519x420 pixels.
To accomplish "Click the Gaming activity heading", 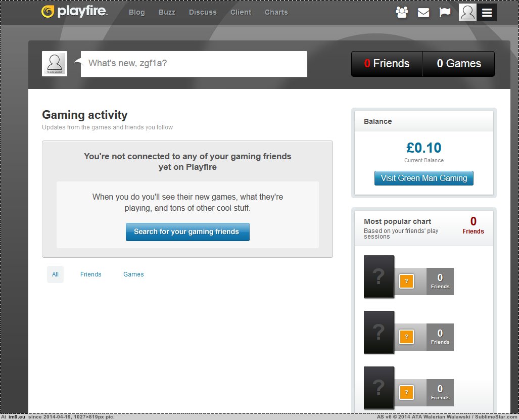I will (85, 115).
